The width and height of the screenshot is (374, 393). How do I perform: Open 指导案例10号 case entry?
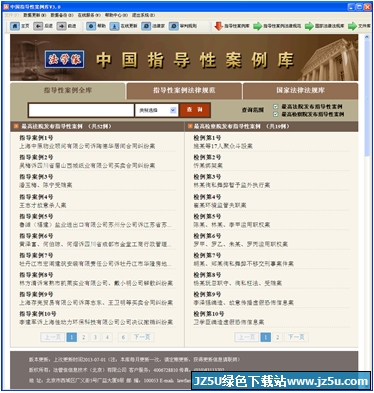tap(97, 318)
